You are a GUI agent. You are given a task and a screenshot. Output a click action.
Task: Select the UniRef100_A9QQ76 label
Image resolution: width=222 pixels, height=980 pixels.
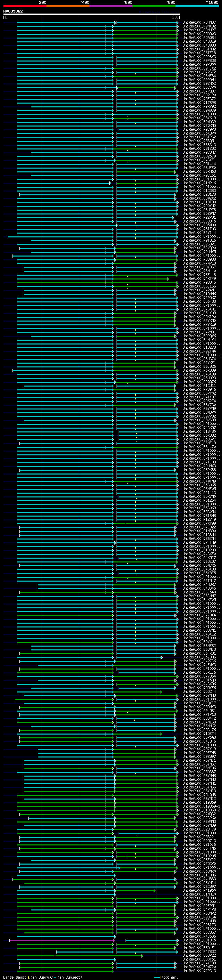pyautogui.click(x=199, y=382)
